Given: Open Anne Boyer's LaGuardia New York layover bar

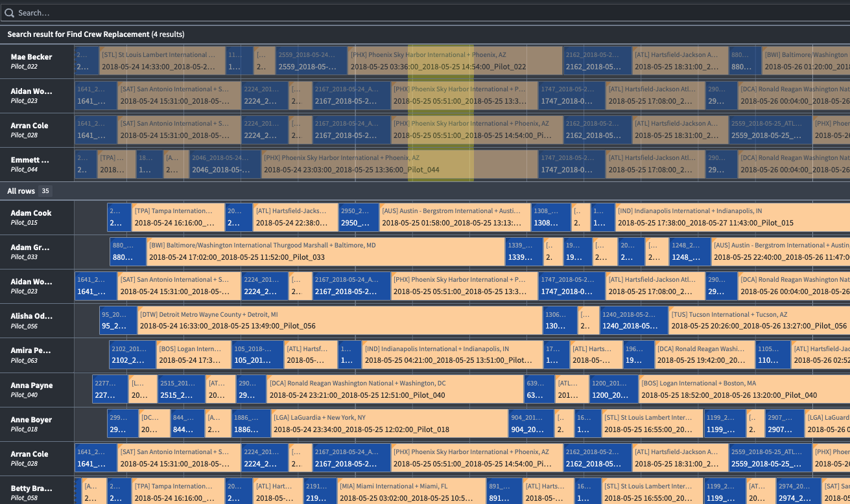Looking at the screenshot, I should [389, 424].
